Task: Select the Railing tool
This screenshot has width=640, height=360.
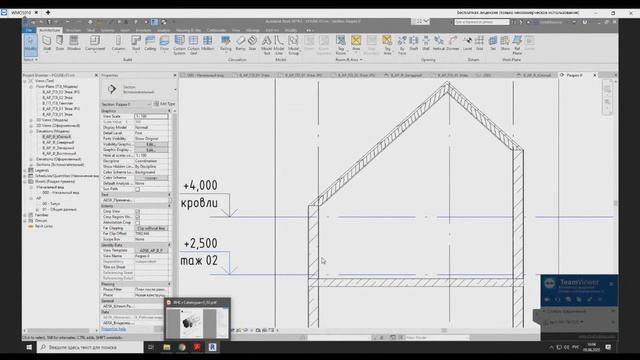Action: [225, 44]
